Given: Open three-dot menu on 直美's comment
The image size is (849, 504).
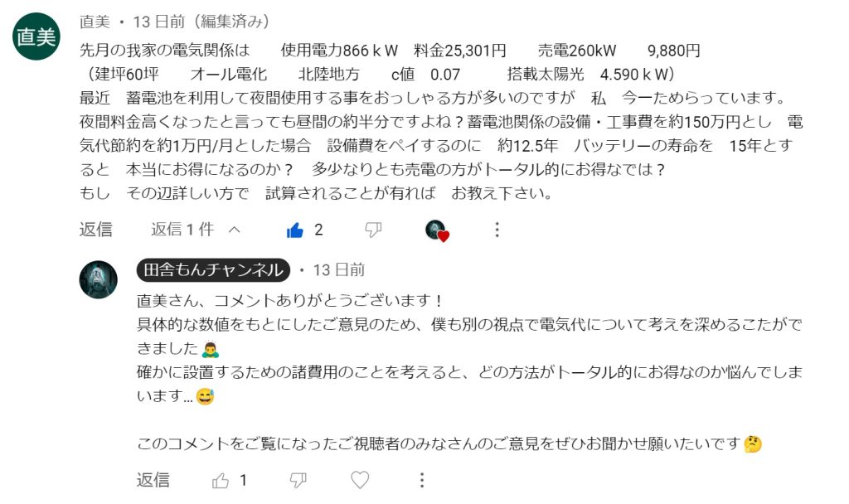Looking at the screenshot, I should pos(497,230).
